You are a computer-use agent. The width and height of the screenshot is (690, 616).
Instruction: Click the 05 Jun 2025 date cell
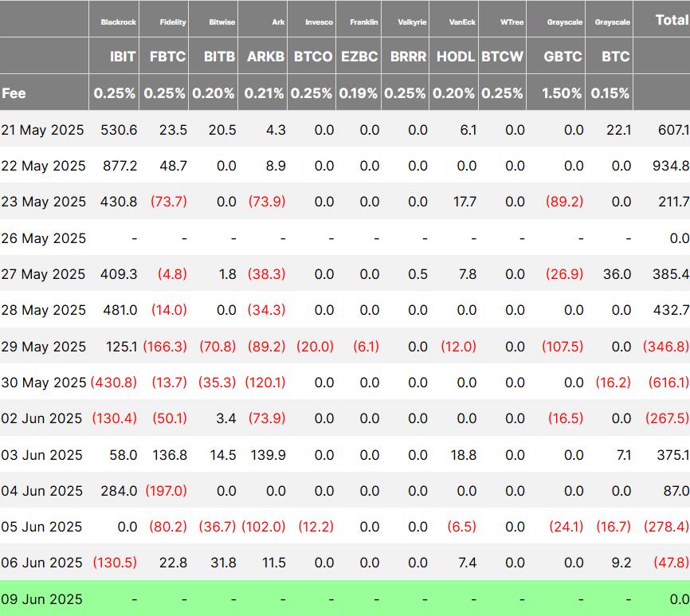[41, 527]
